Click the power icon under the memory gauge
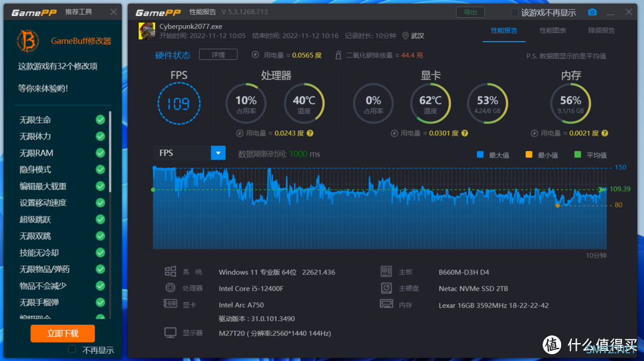The image size is (644, 361). 534,133
